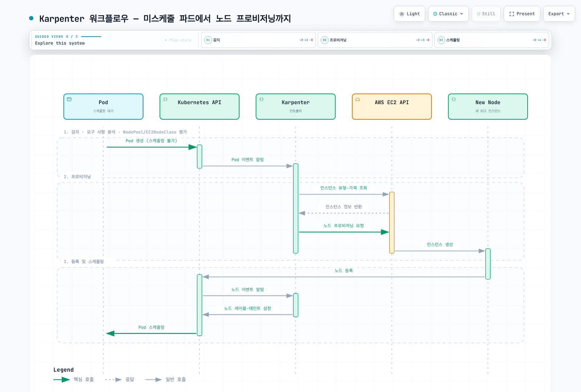Select the Pod participant box

pos(103,106)
